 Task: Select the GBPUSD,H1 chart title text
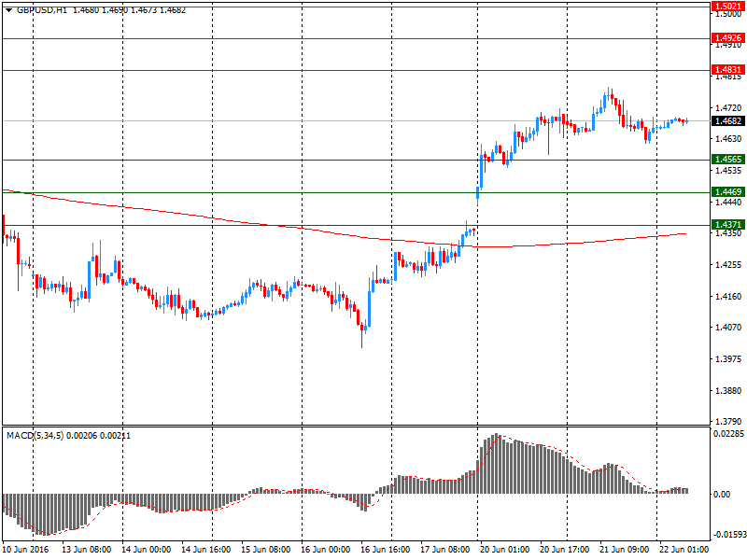tap(42, 10)
